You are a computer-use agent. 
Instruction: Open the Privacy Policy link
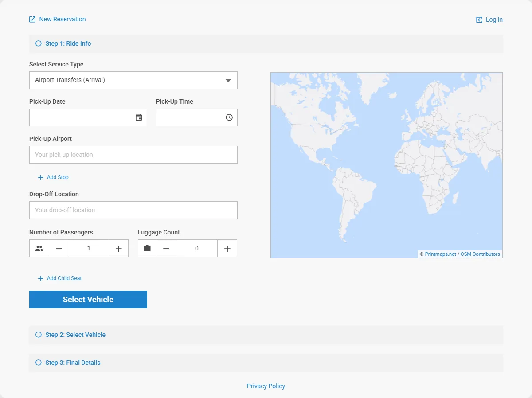(266, 386)
